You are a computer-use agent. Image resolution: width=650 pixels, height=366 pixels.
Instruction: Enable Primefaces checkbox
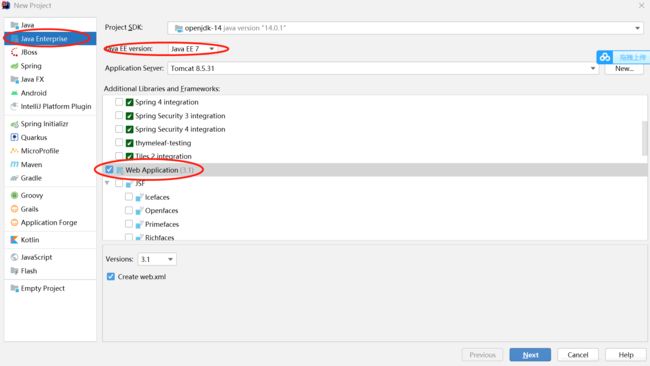pyautogui.click(x=129, y=224)
